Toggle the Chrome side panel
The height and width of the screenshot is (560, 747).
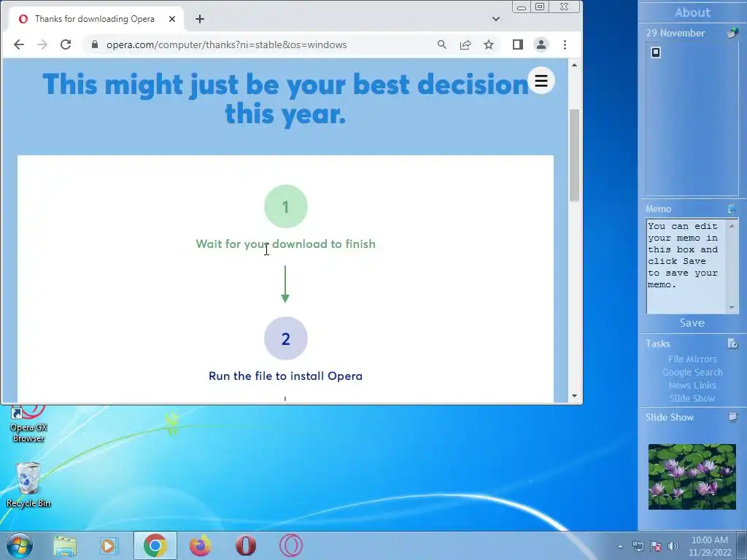(517, 44)
